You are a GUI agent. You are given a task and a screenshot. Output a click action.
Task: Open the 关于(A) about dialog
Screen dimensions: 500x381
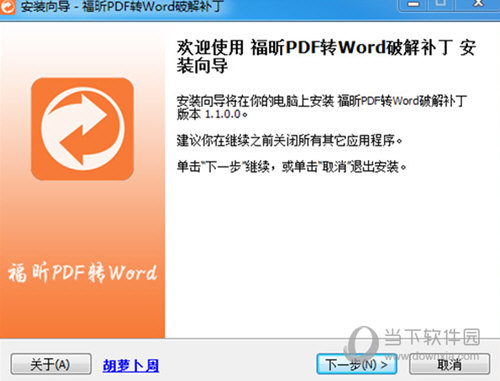51,364
